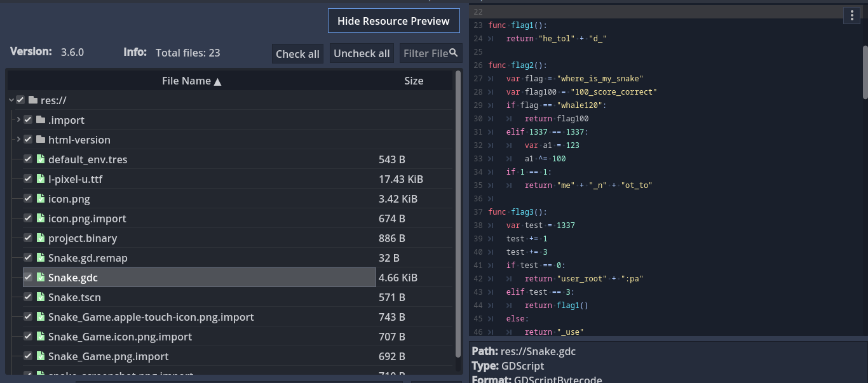The image size is (868, 383).
Task: Uncheck the Snake.gd.remap file checkbox
Action: click(28, 258)
